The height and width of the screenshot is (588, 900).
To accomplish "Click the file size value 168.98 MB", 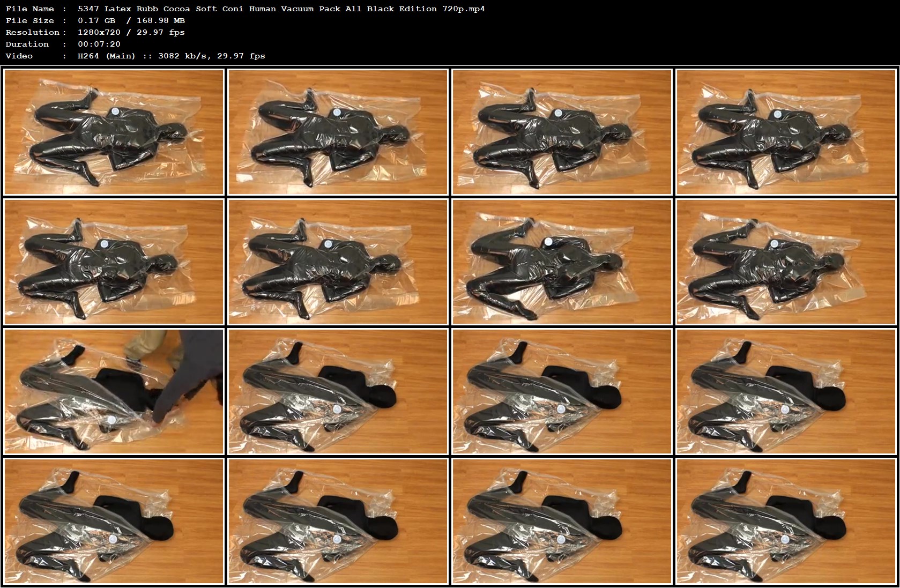I will [161, 20].
